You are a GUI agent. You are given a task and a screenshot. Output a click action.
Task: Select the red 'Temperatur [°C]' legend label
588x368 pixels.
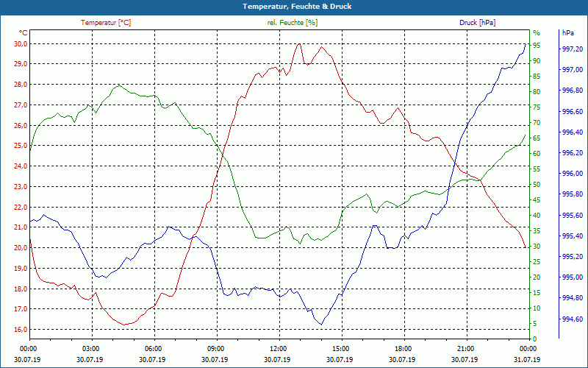pyautogui.click(x=106, y=23)
